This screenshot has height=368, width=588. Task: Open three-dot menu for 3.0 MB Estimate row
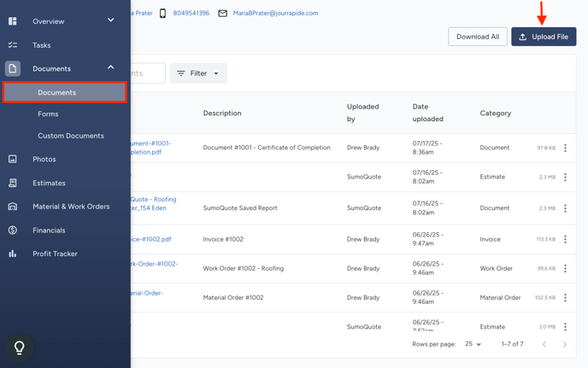[565, 327]
